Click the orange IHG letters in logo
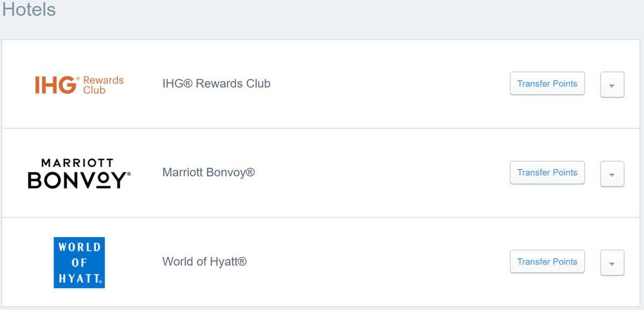The width and height of the screenshot is (644, 310). (56, 85)
